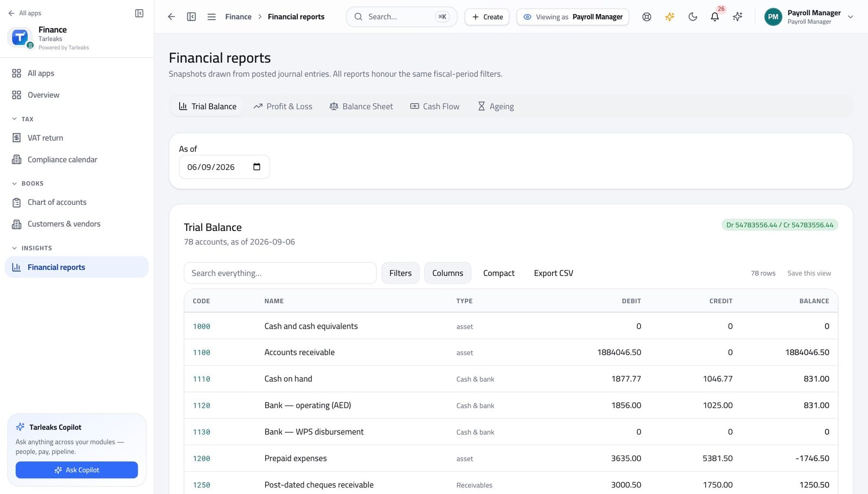868x494 pixels.
Task: Click the Bank — operating (AED) name
Action: [308, 406]
